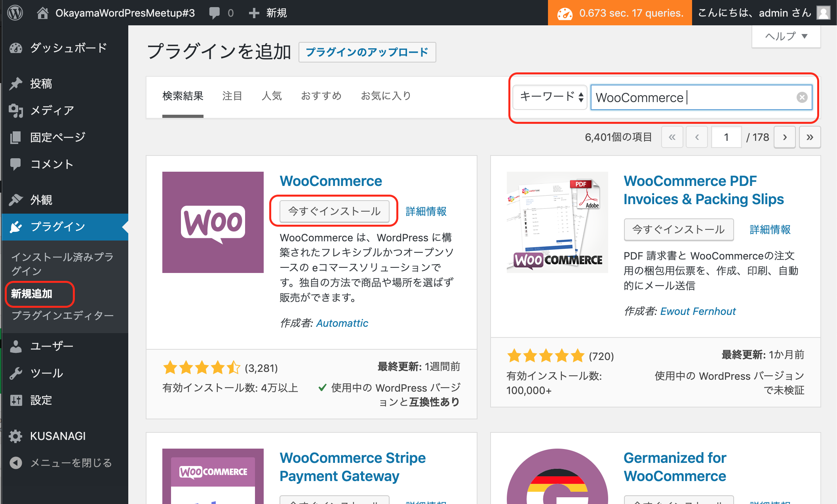The image size is (837, 504).
Task: Click the admin user avatar
Action: (824, 13)
